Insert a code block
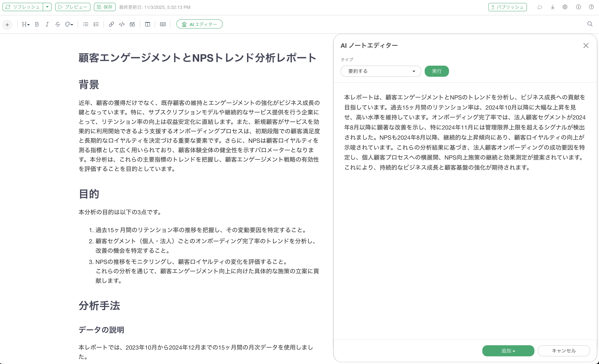 [x=122, y=24]
